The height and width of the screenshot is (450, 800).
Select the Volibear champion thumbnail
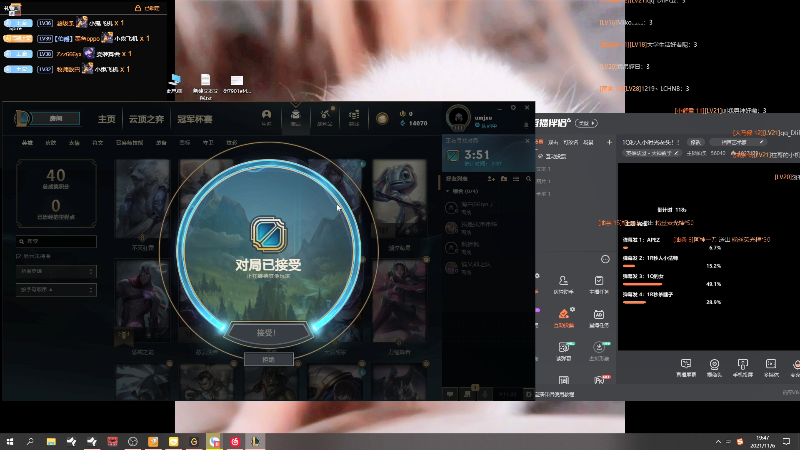[x=142, y=199]
